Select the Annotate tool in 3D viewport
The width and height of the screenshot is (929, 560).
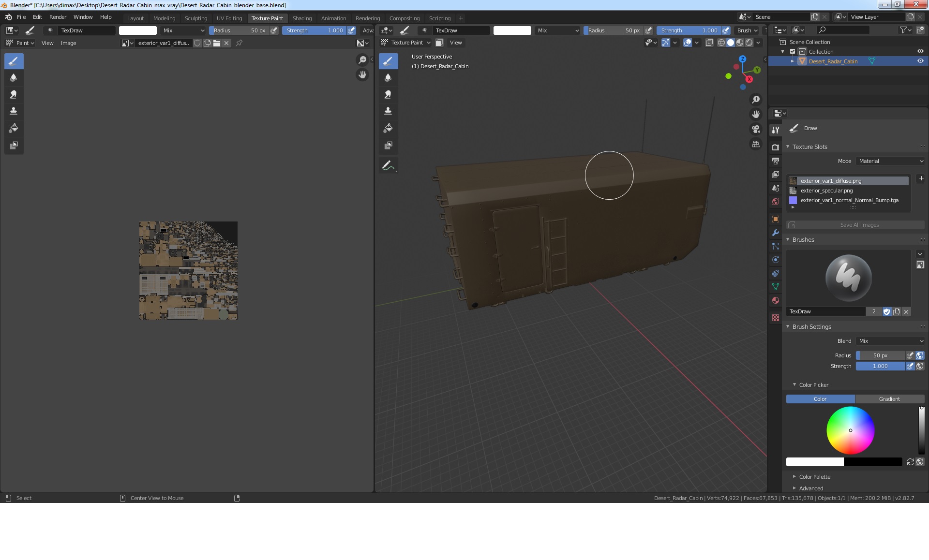click(388, 166)
